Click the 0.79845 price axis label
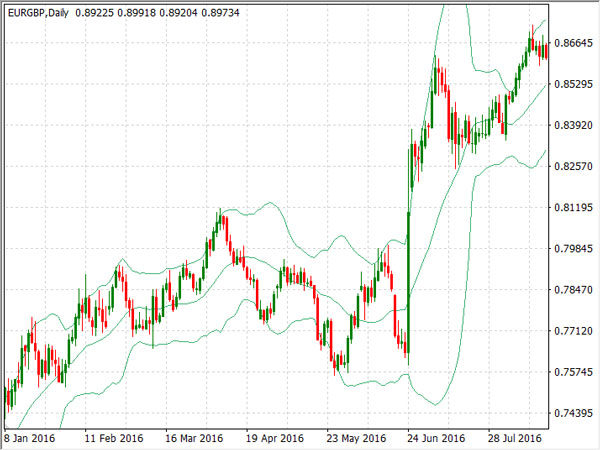The height and width of the screenshot is (450, 600). [x=573, y=249]
